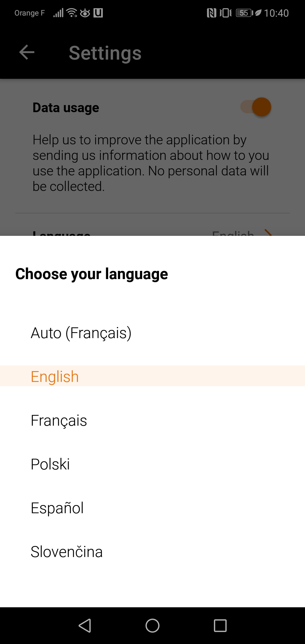
Task: Select the English language option
Action: click(55, 376)
